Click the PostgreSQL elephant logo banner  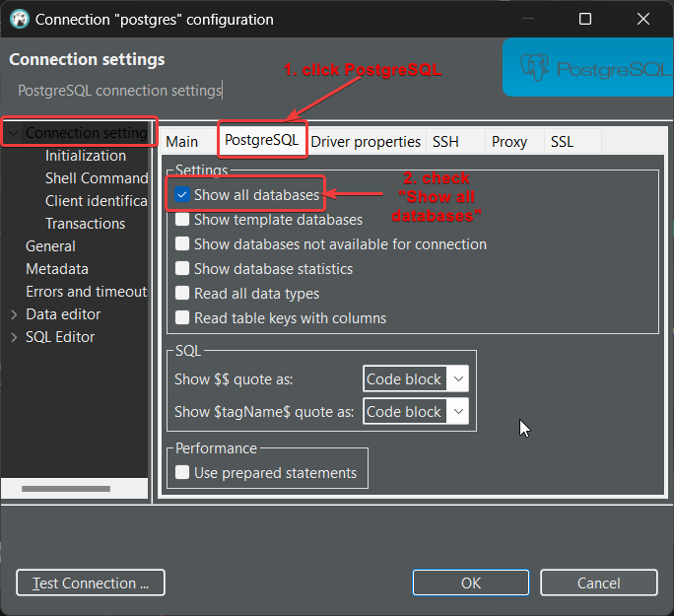[587, 68]
